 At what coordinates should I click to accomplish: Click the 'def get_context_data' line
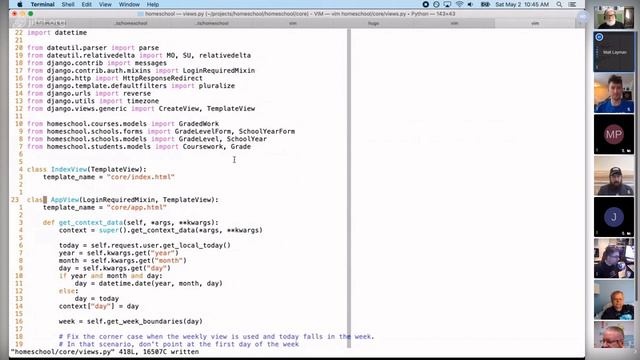[x=131, y=223]
